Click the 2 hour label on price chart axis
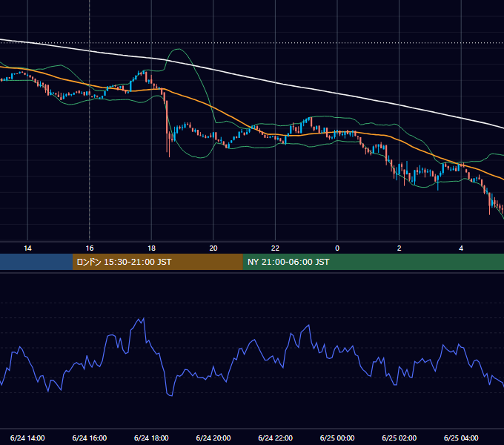The image size is (504, 445). 399,248
